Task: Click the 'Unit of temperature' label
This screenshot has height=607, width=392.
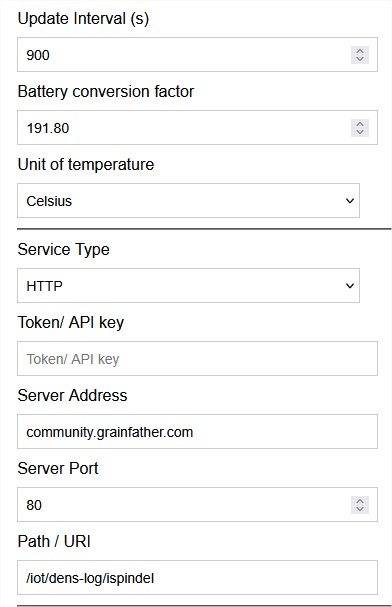Action: coord(86,165)
